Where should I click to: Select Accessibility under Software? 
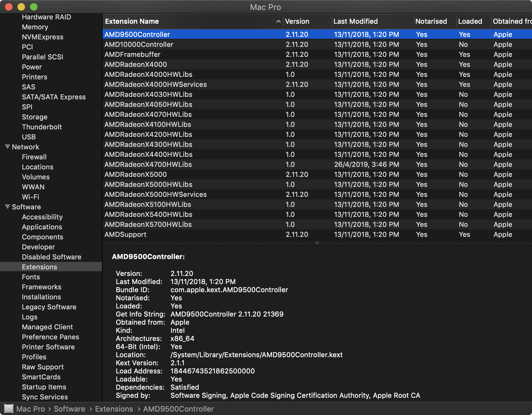(x=42, y=217)
